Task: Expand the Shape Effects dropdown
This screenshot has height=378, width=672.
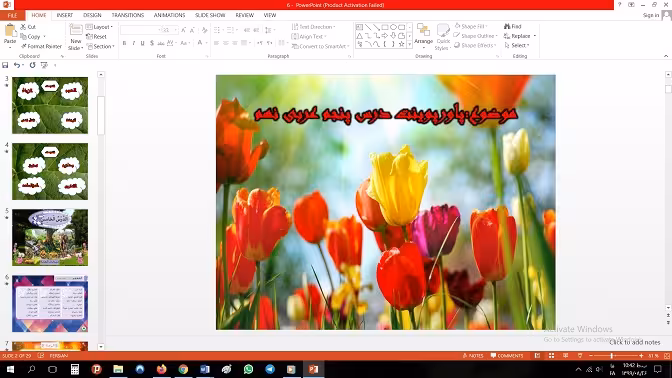Action: 475,45
